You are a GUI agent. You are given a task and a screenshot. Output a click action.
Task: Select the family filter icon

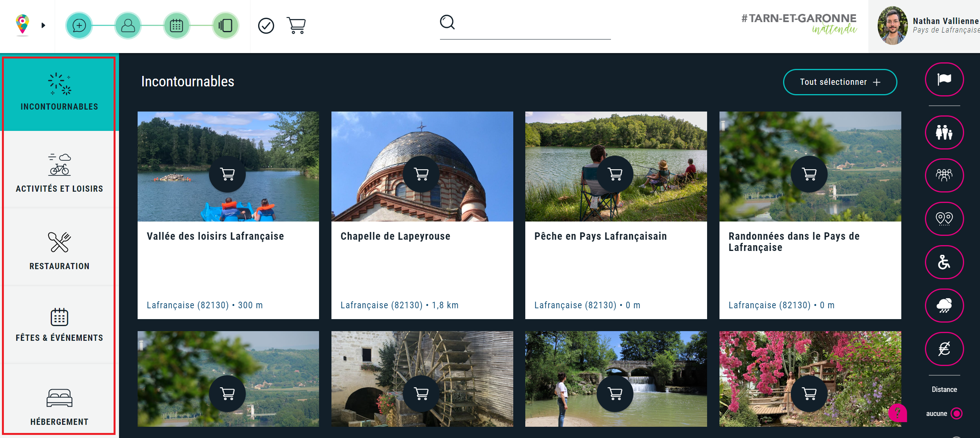[x=944, y=132]
